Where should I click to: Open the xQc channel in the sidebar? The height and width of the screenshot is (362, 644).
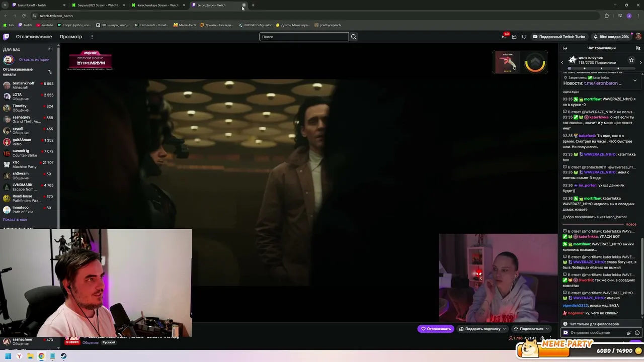click(29, 164)
